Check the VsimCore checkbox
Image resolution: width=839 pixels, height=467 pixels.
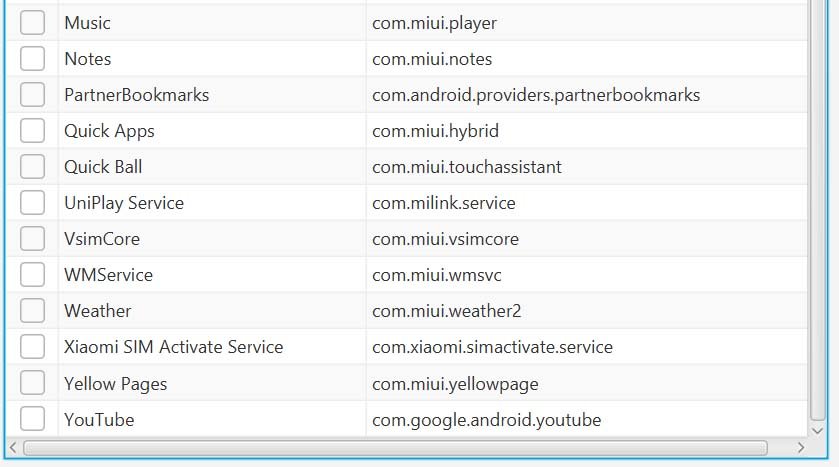[x=32, y=239]
